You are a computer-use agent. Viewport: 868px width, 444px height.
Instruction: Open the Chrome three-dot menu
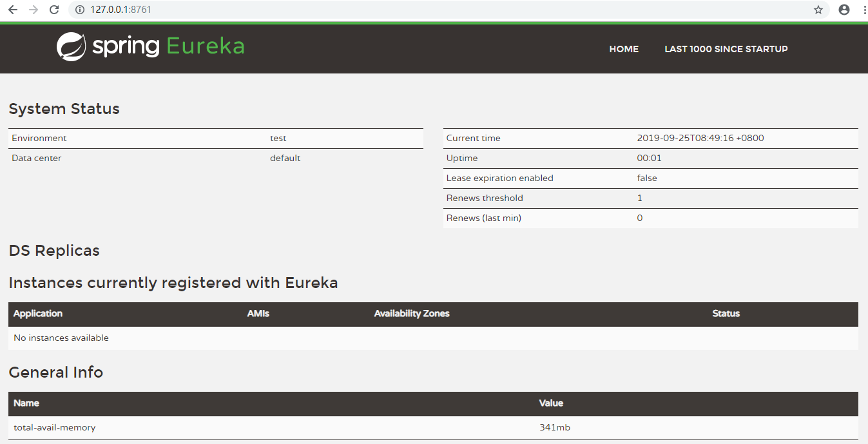point(863,10)
